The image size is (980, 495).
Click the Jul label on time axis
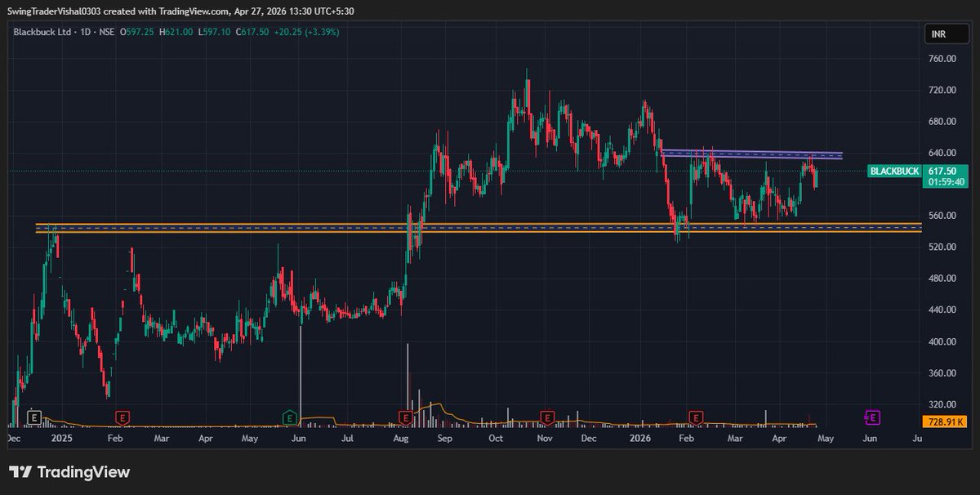[348, 439]
